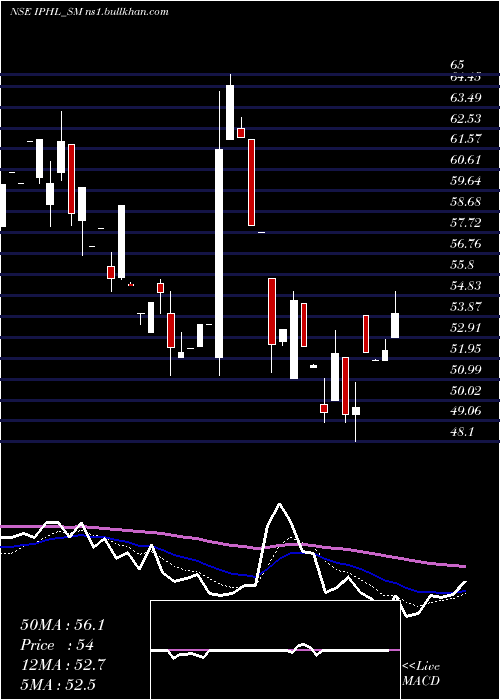
Task: Click the peak of the white indicator line
Action: click(279, 504)
